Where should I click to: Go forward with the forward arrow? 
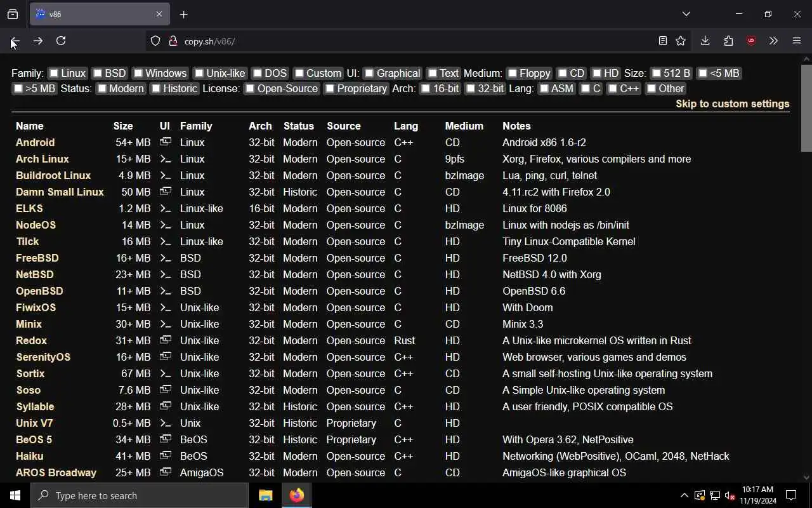38,41
